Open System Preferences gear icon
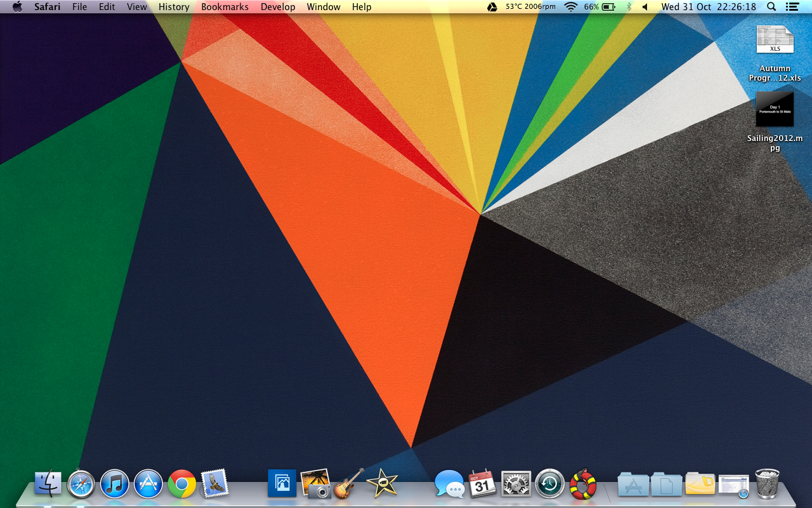Image resolution: width=812 pixels, height=508 pixels. click(x=516, y=484)
